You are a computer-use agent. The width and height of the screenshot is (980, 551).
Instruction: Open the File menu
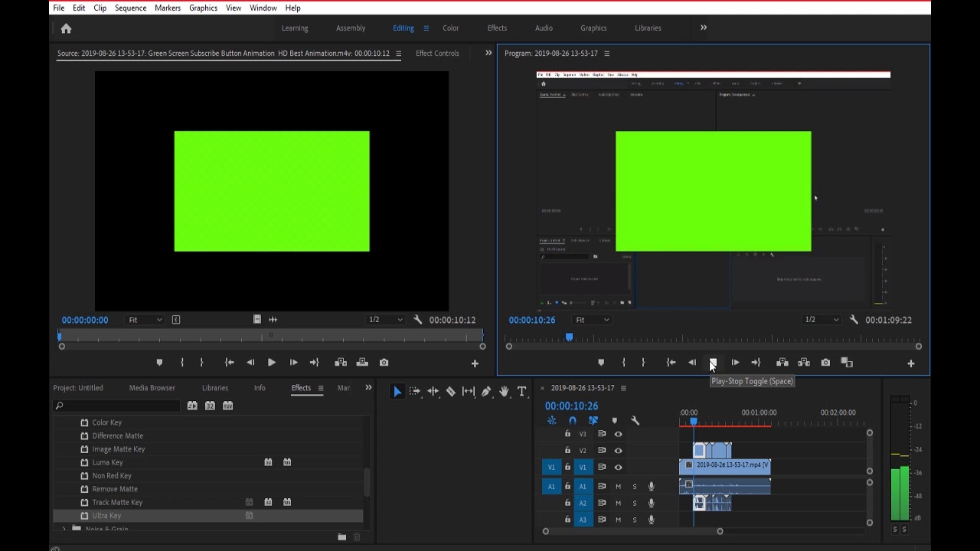[x=58, y=8]
